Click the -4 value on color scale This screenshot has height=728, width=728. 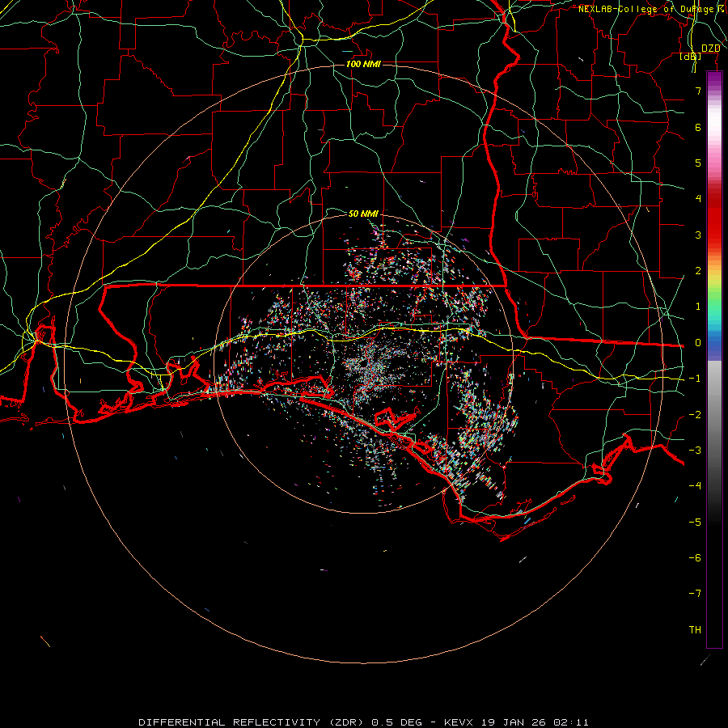click(695, 486)
